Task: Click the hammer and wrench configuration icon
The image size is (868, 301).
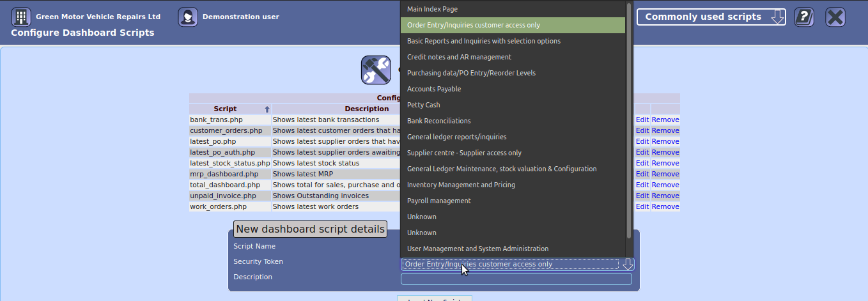Action: tap(376, 70)
